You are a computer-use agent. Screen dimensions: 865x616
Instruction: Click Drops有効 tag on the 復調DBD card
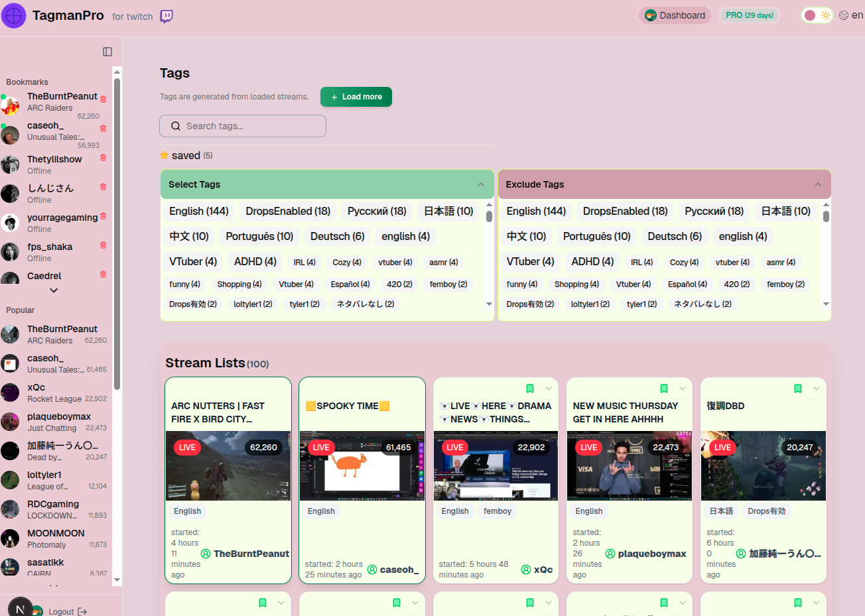(767, 511)
